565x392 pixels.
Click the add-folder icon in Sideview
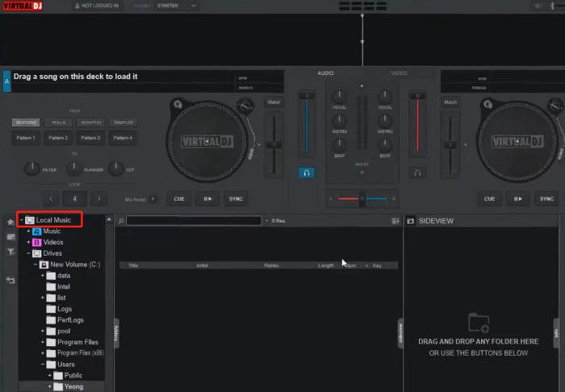pos(479,322)
